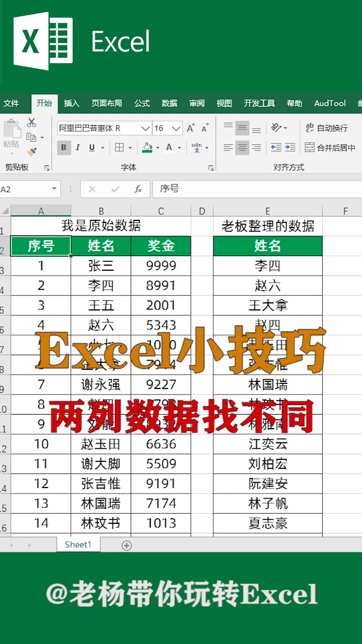Click the cell containing 王大拿
This screenshot has height=644, width=362.
tap(268, 305)
